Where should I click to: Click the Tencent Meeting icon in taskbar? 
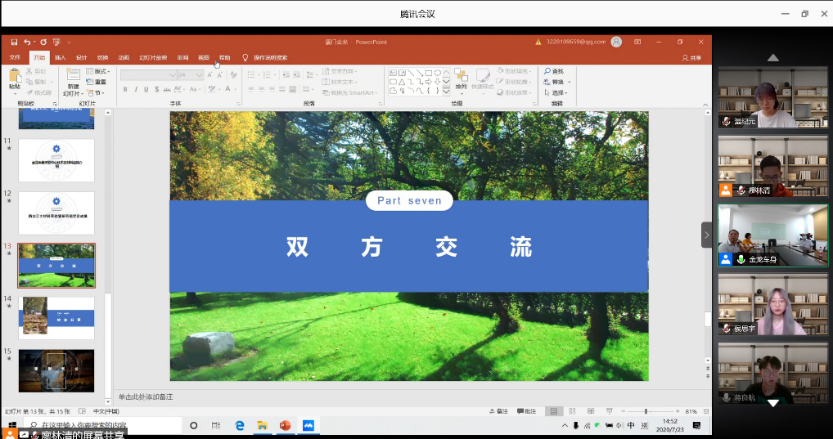pyautogui.click(x=309, y=425)
